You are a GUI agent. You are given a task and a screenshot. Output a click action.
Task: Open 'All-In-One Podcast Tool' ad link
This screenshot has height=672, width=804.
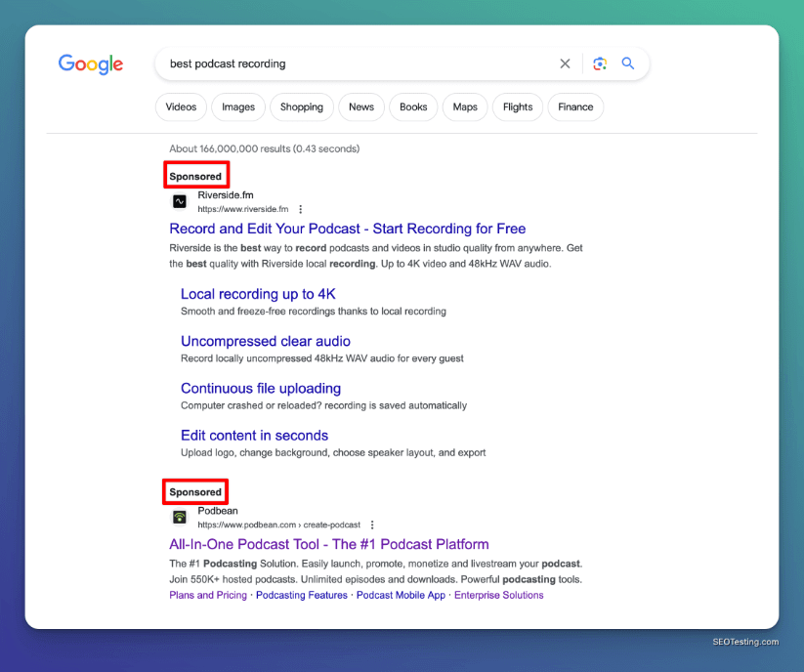tap(328, 544)
